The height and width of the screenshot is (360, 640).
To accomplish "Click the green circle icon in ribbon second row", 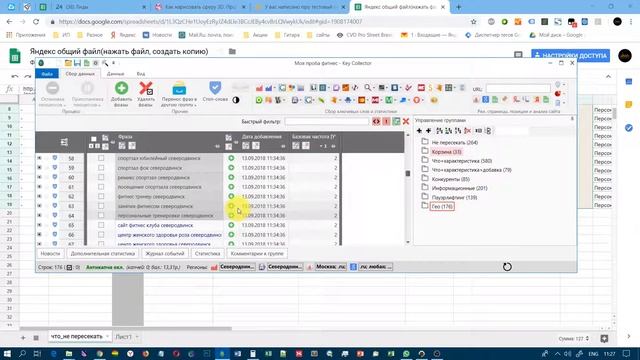I will click(259, 100).
